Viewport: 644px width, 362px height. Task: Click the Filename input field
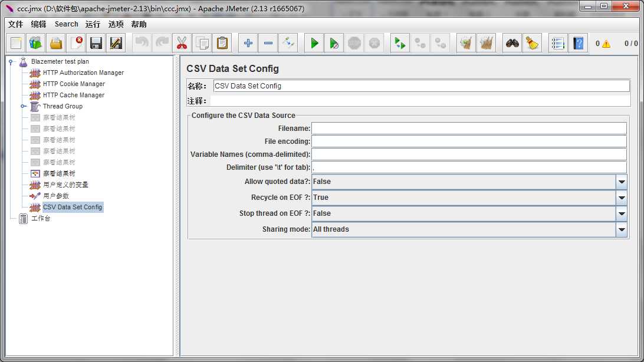coord(469,129)
